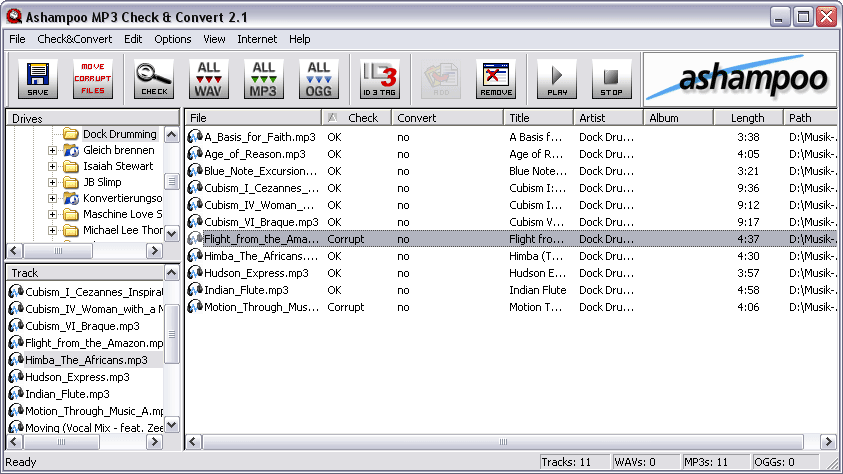This screenshot has width=843, height=474.
Task: Select Flight_from_the_Ama... row in file list
Action: point(511,239)
